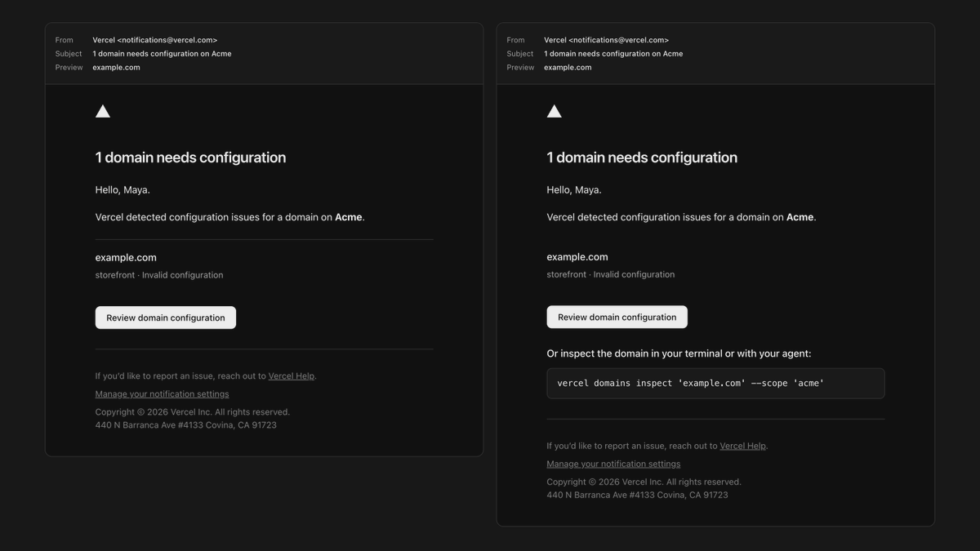Click the preview text example.com in left header

coord(117,68)
